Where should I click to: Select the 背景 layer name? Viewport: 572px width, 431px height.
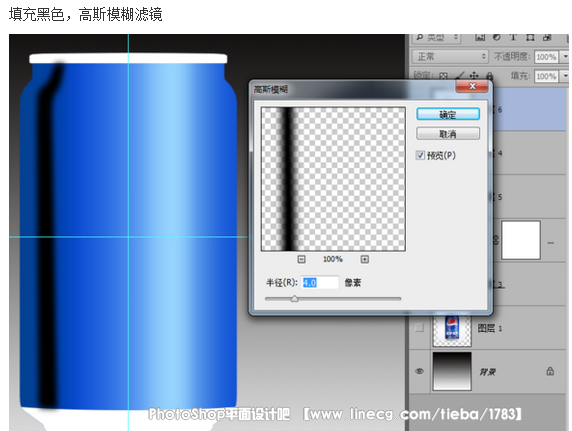click(487, 372)
